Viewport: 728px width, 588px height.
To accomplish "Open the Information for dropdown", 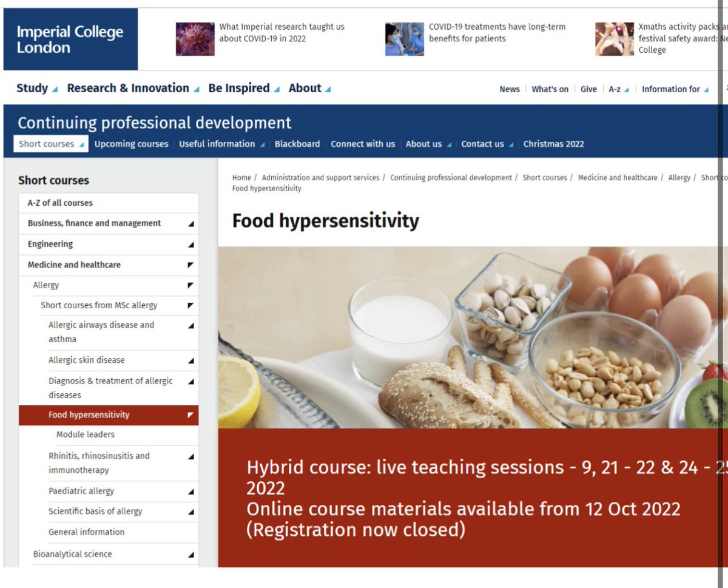I will 675,89.
